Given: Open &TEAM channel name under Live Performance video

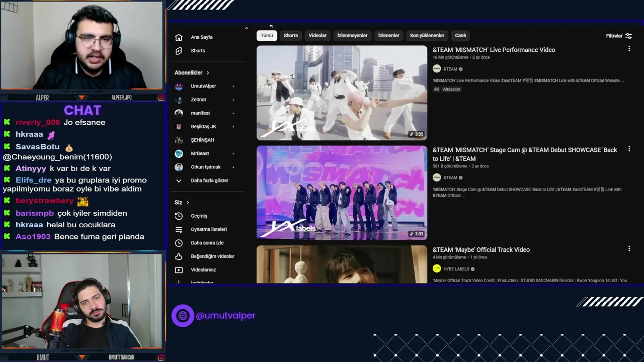Looking at the screenshot, I should pos(450,69).
